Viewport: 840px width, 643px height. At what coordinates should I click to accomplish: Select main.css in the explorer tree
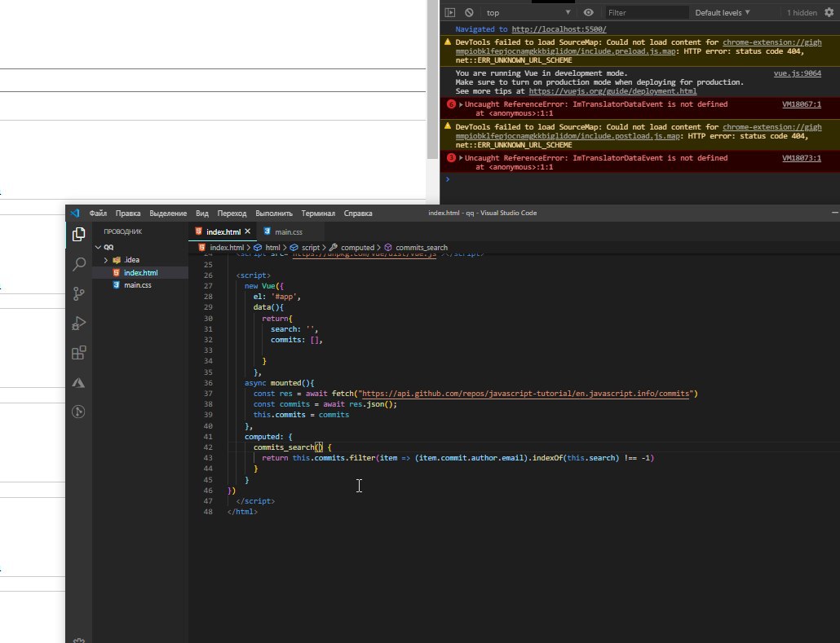(140, 284)
